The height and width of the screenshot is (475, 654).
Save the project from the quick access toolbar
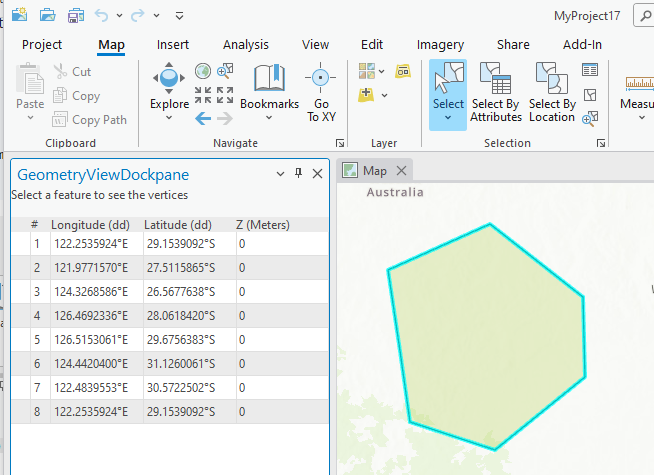75,15
